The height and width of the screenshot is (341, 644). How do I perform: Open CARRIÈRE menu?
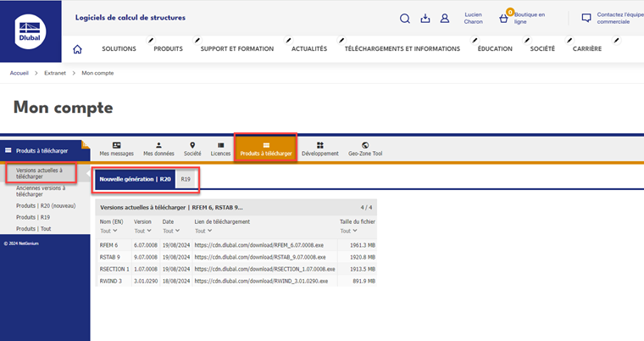587,48
